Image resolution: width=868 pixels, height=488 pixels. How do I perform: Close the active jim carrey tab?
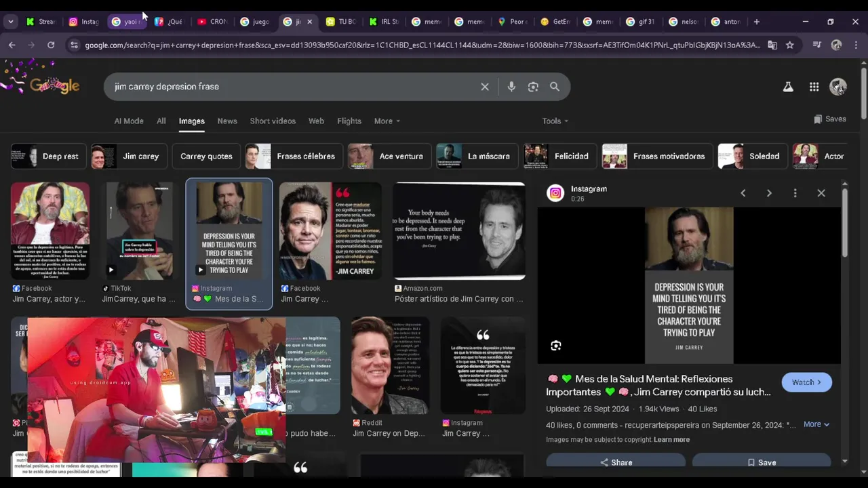pyautogui.click(x=310, y=22)
